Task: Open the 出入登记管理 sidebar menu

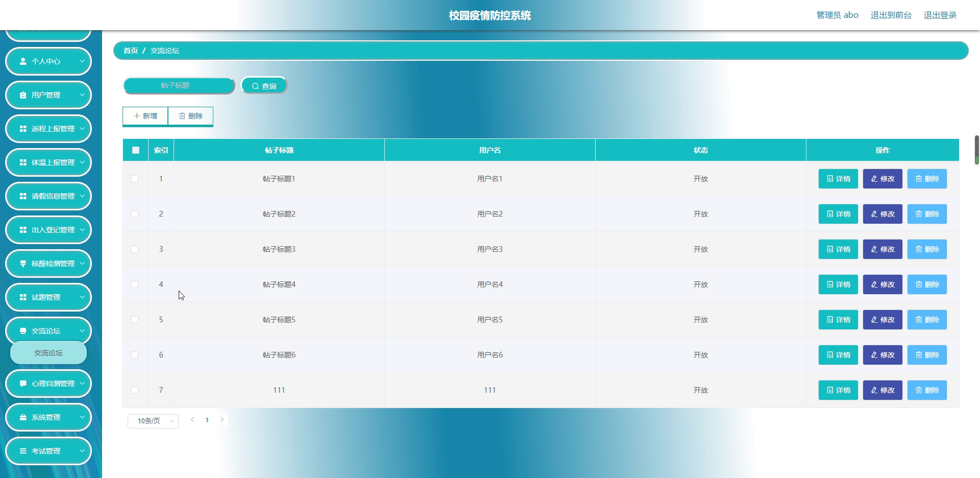Action: pos(48,230)
